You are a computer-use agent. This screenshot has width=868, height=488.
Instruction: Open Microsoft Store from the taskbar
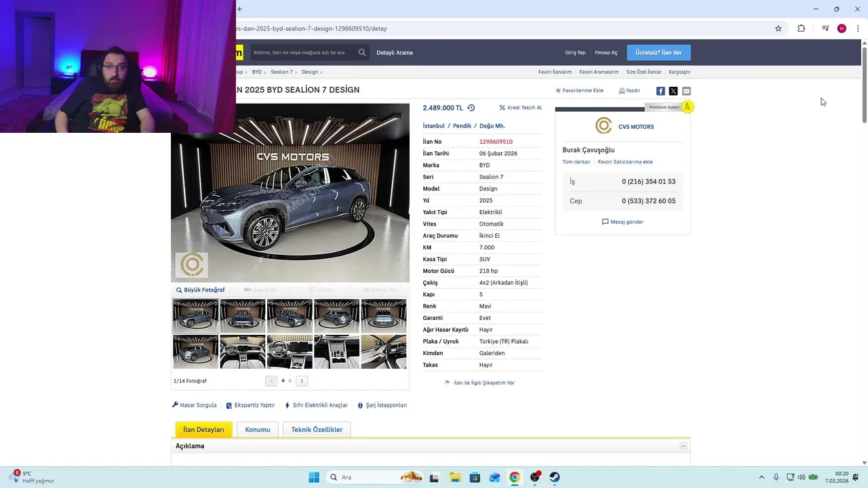(475, 477)
